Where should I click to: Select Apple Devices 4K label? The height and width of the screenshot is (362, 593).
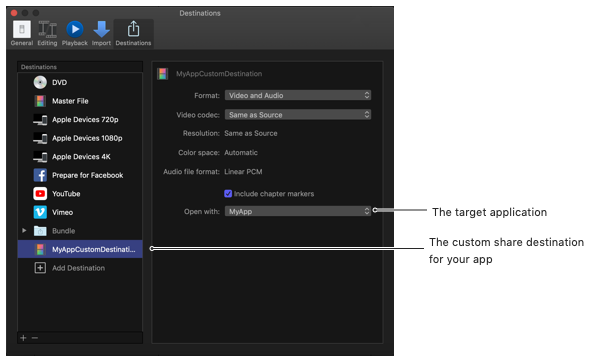[81, 157]
